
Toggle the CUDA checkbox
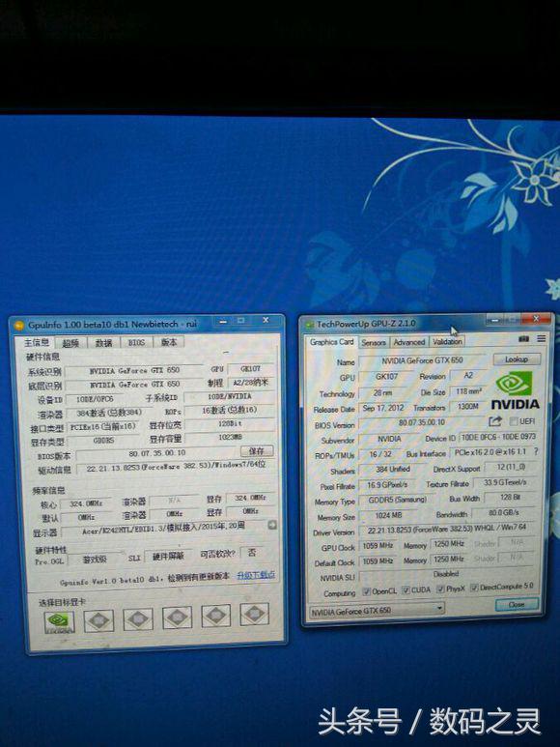point(406,589)
